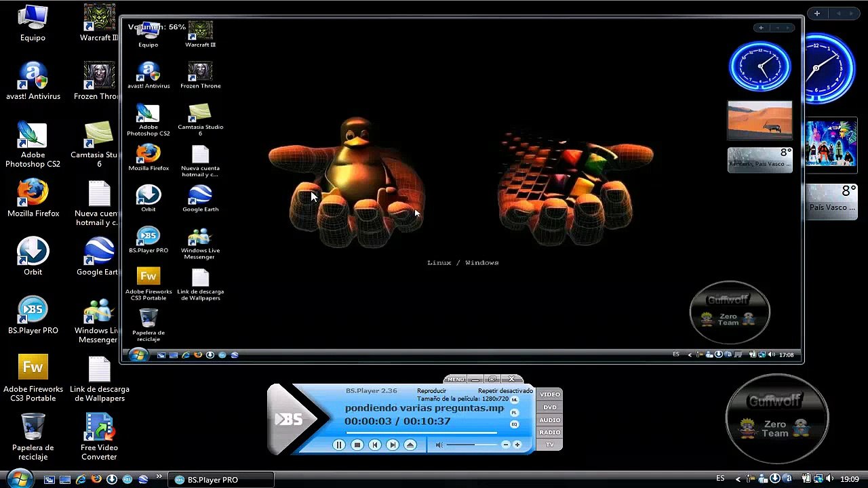Image resolution: width=868 pixels, height=488 pixels.
Task: Click the 19:09 taskbar clock
Action: (850, 479)
